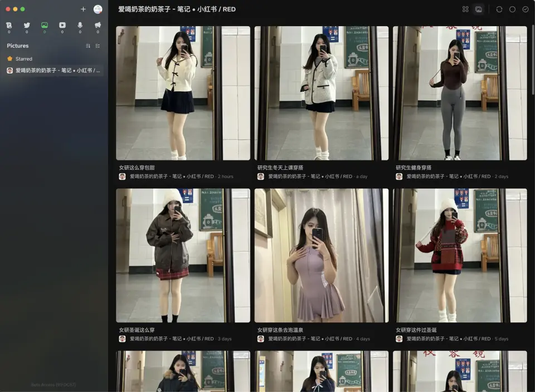Switch to Social Media bird icon
Viewport: 535px width, 392px height.
click(x=27, y=25)
